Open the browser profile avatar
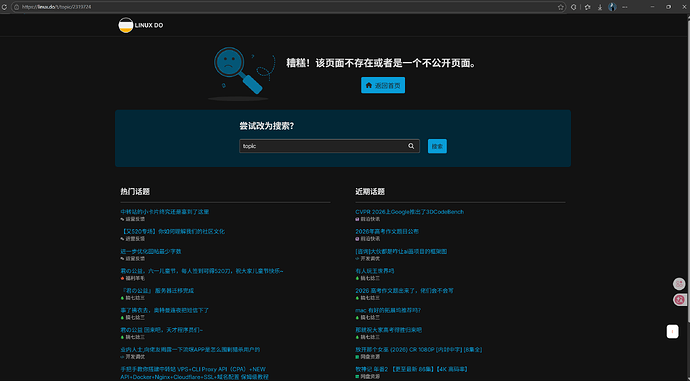Viewport: 690px width, 381px height. [x=612, y=7]
